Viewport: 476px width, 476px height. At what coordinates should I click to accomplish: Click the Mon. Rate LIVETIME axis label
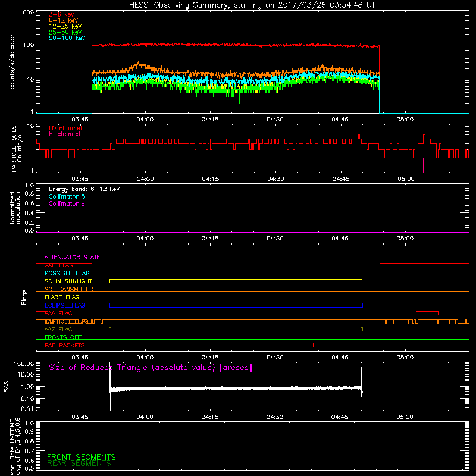15,447
